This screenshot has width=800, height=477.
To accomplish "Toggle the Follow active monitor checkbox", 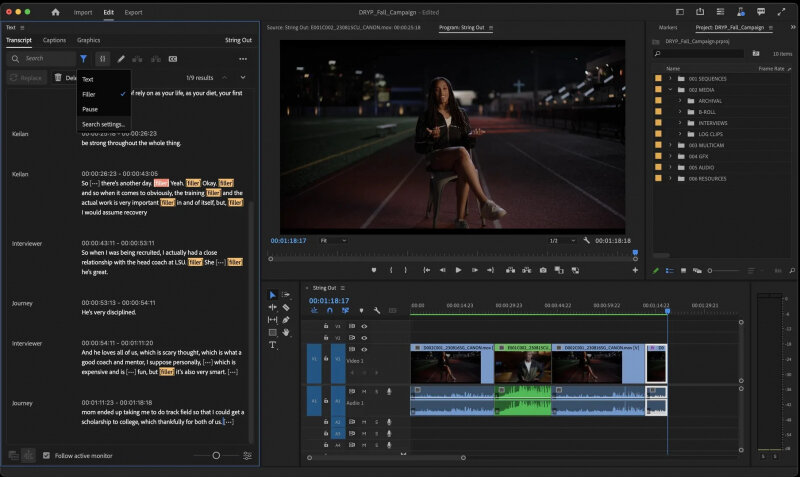I will (x=46, y=456).
